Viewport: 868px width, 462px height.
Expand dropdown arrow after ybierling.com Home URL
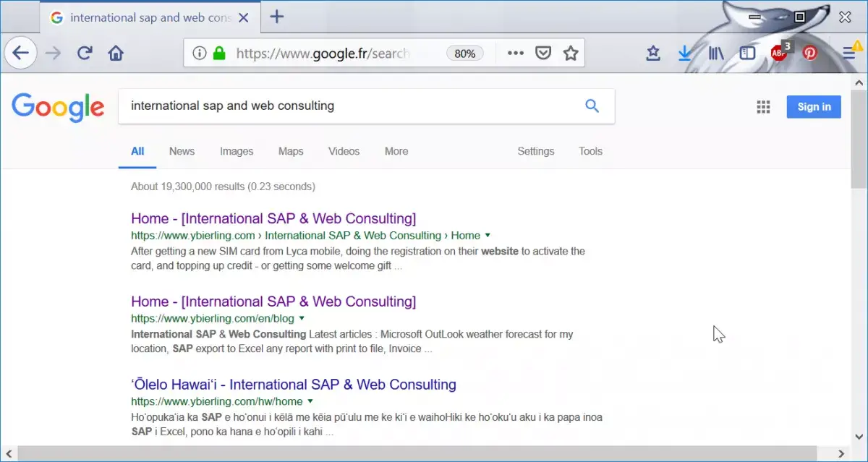488,235
